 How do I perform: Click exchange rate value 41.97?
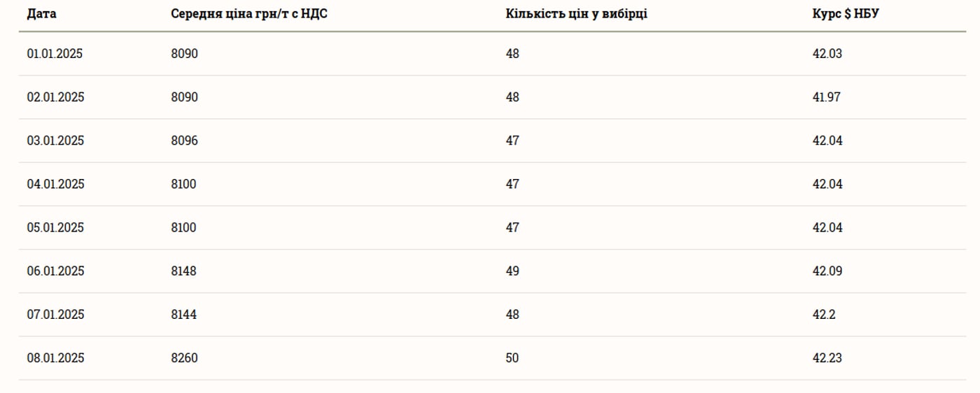(826, 97)
